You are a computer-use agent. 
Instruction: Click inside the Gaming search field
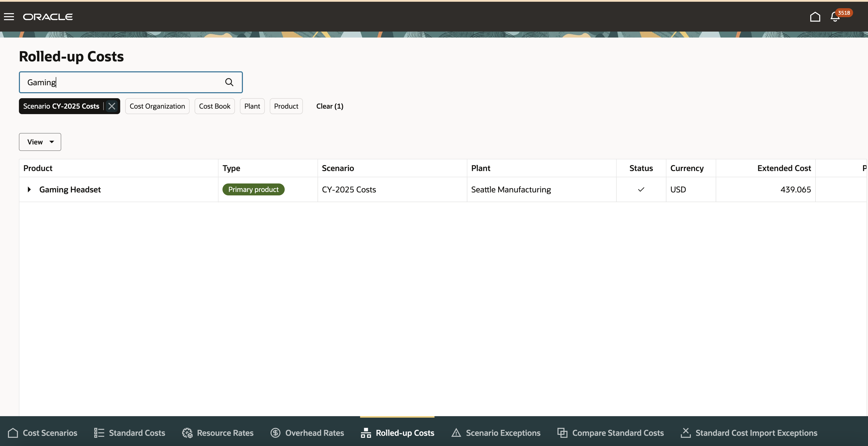(121, 83)
